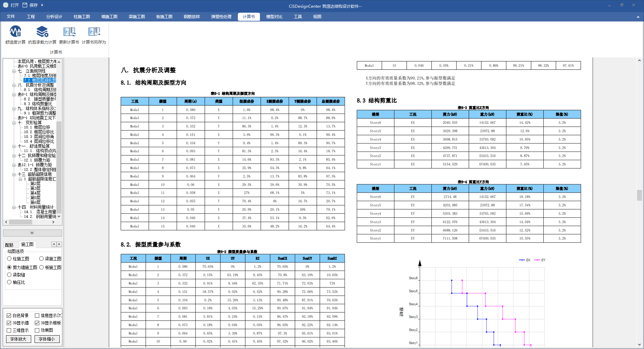The height and width of the screenshot is (349, 644).
Task: Open the 配筋 panel tab
Action: click(9, 245)
